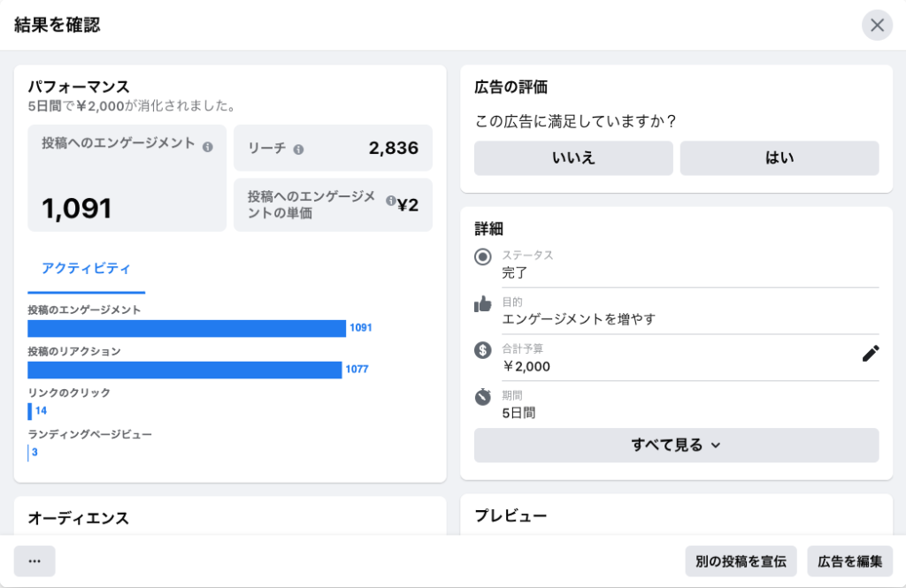This screenshot has height=588, width=906.
Task: Close the 結果を確認 dialog
Action: [877, 25]
